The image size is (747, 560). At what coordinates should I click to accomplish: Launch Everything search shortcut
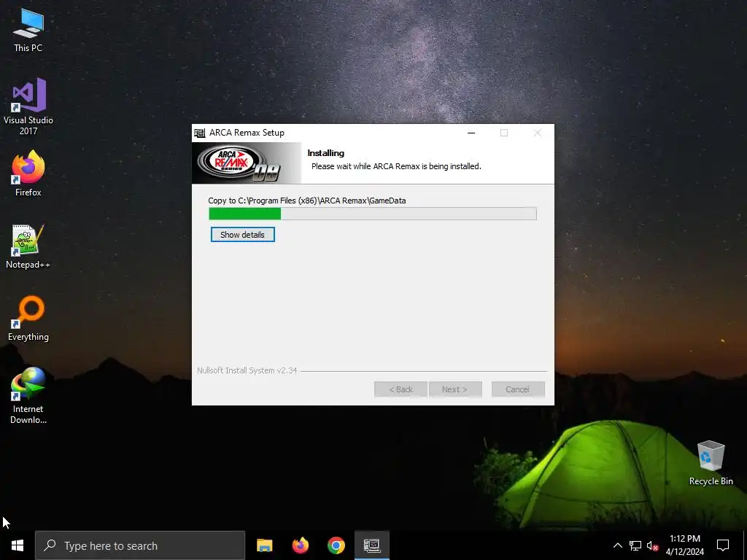(28, 319)
